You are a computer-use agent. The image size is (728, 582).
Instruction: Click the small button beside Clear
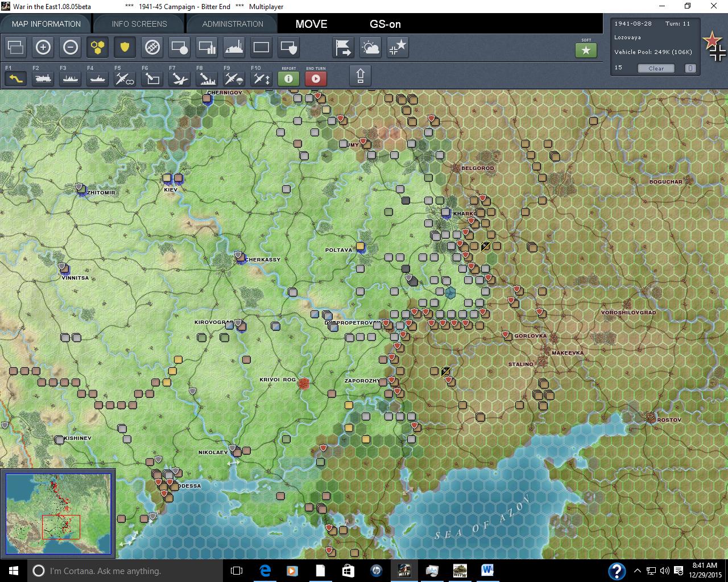690,68
